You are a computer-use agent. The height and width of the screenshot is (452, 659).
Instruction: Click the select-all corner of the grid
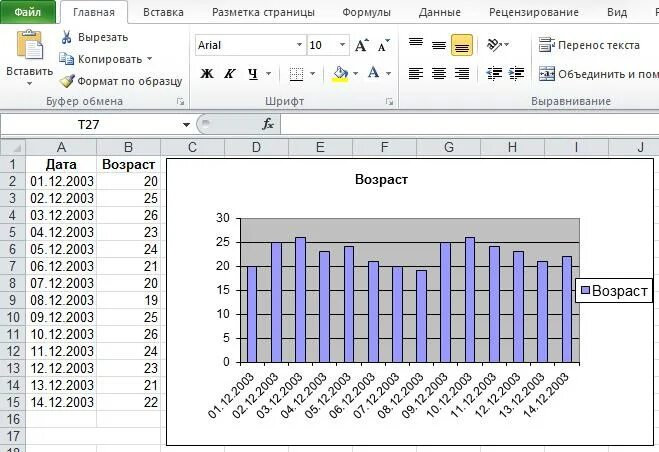click(x=13, y=147)
